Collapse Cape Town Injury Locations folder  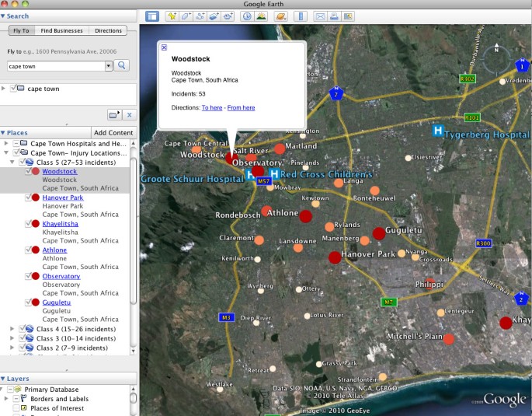(x=5, y=153)
